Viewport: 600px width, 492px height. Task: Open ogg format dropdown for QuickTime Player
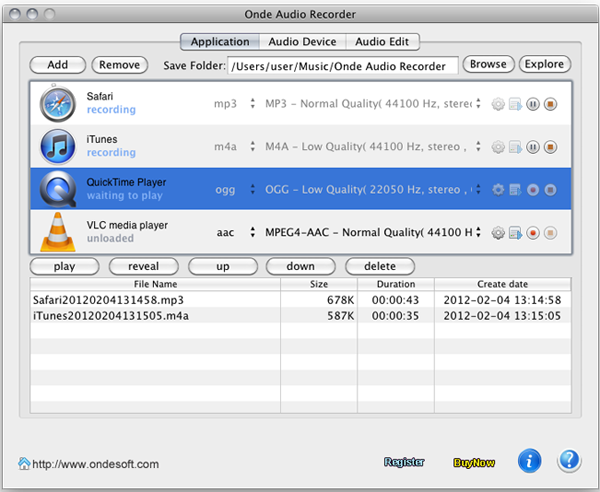pos(233,189)
